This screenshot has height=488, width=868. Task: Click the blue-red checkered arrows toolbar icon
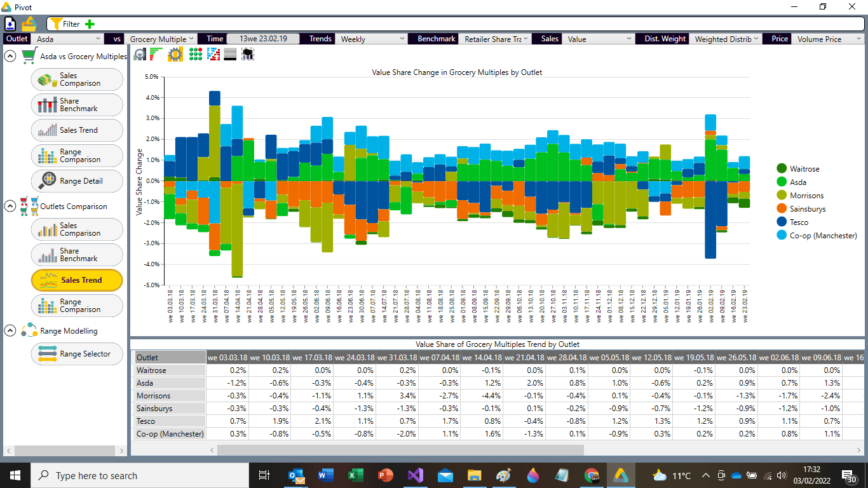coord(214,55)
